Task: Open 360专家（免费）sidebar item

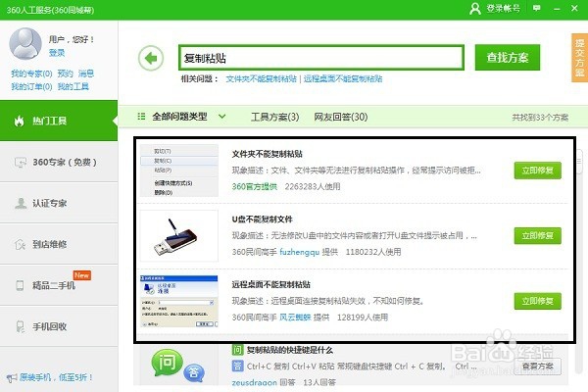Action: click(x=59, y=162)
